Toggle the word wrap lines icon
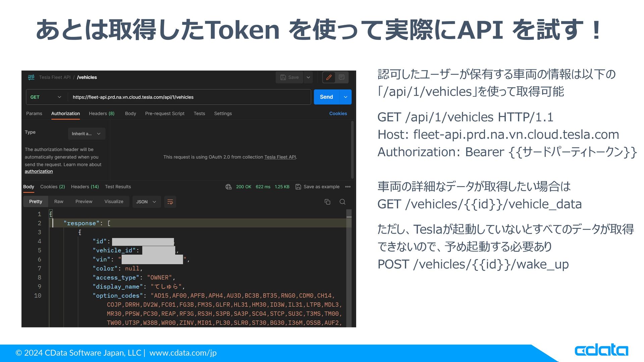The width and height of the screenshot is (644, 362). click(x=170, y=202)
